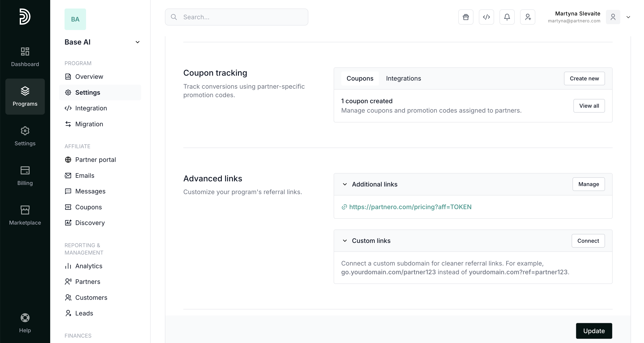Open Help lifebuoy icon

[25, 323]
